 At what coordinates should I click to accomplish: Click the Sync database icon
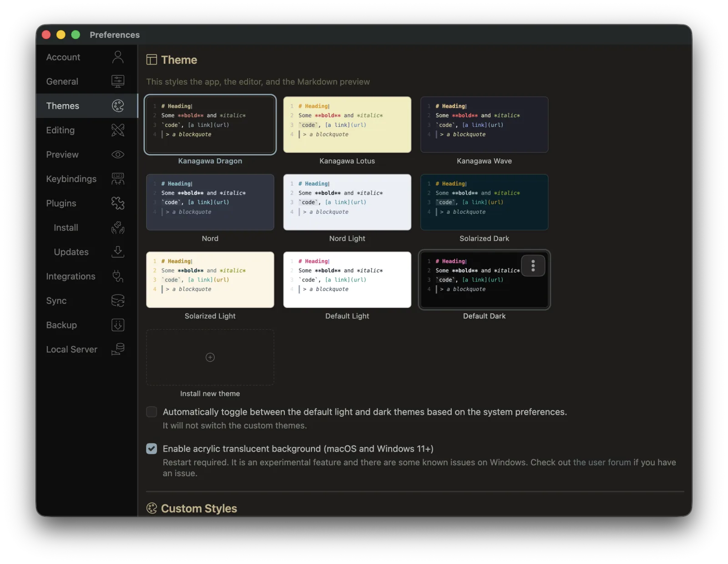(118, 301)
